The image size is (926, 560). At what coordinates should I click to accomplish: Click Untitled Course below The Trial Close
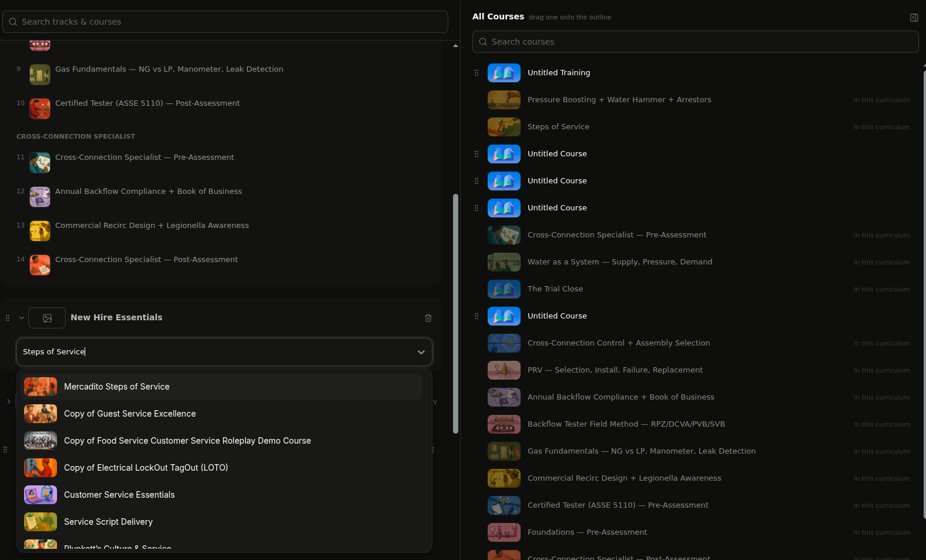[x=557, y=316]
